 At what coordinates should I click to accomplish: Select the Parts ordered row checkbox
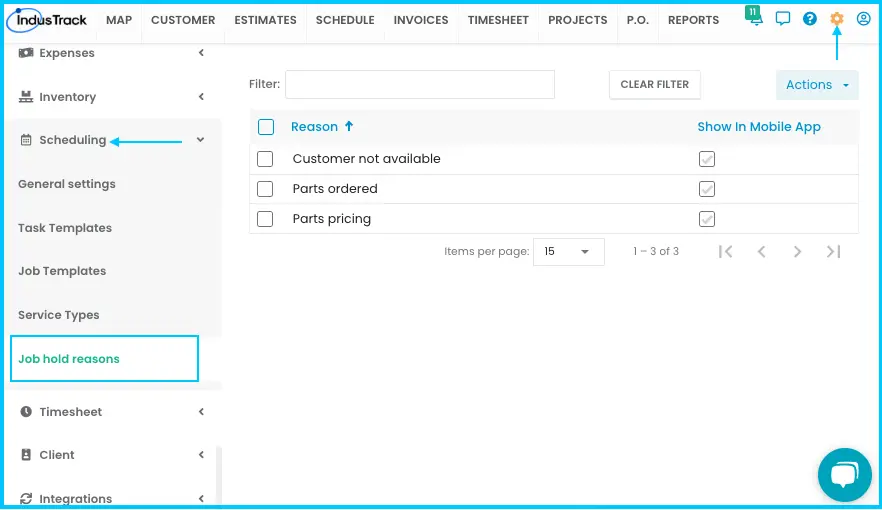(265, 189)
